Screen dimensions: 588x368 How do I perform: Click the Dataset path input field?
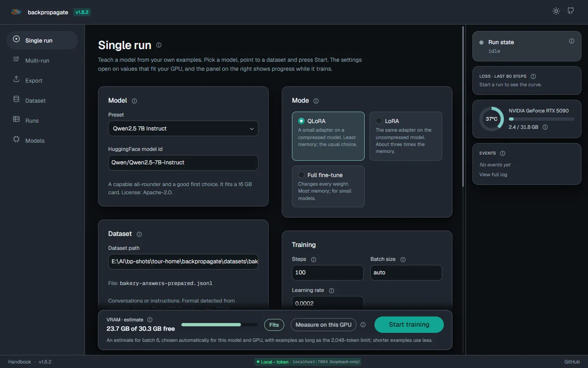(x=183, y=262)
